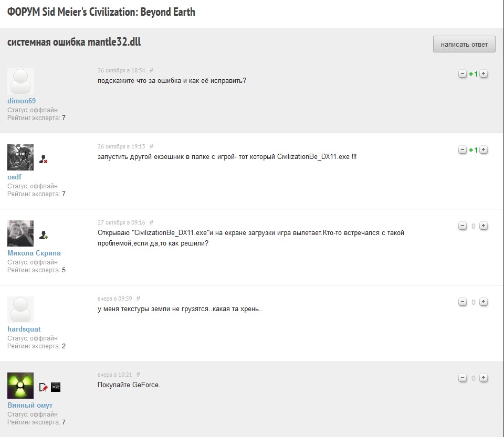Image resolution: width=504 pixels, height=437 pixels.
Task: Open dimon69's profile via the username link
Action: 22,101
